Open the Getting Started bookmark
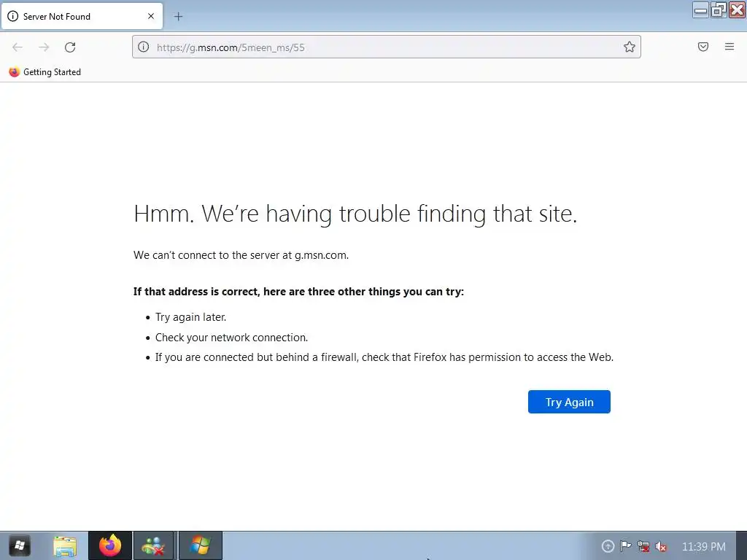The image size is (747, 560). pyautogui.click(x=44, y=72)
